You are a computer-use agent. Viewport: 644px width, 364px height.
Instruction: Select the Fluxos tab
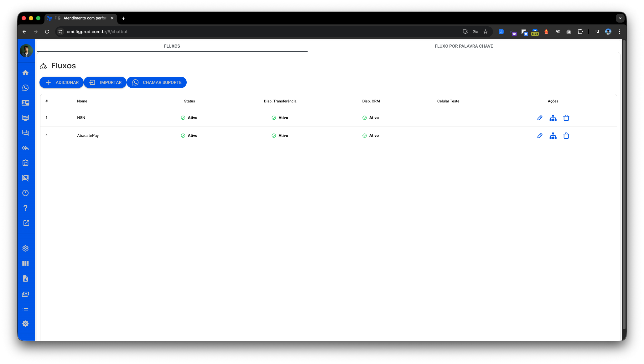tap(172, 46)
